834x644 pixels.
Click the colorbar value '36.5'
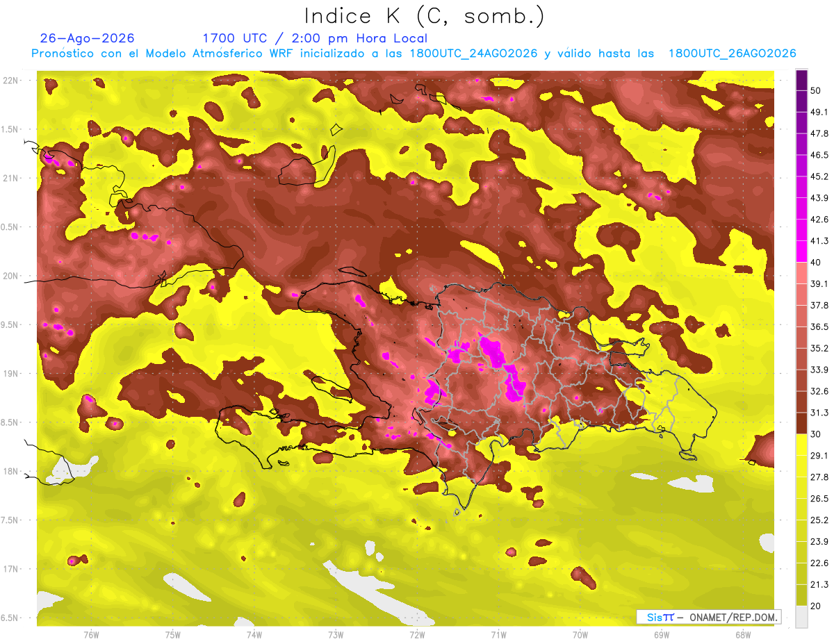coord(819,327)
